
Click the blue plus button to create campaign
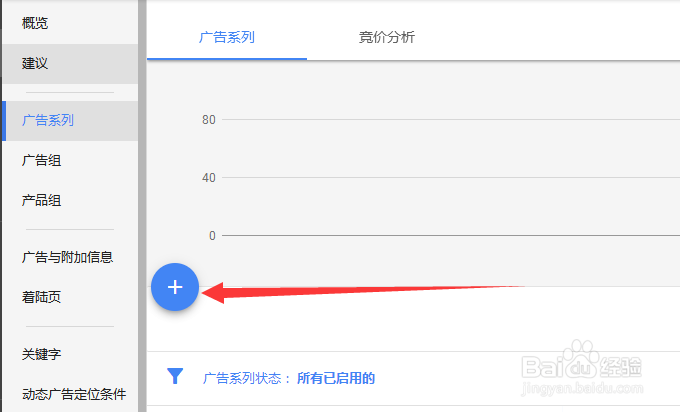point(175,288)
